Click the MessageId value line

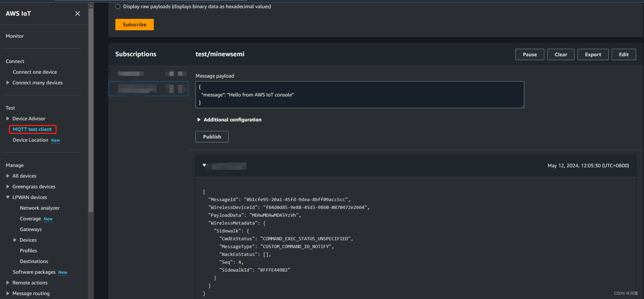click(279, 199)
